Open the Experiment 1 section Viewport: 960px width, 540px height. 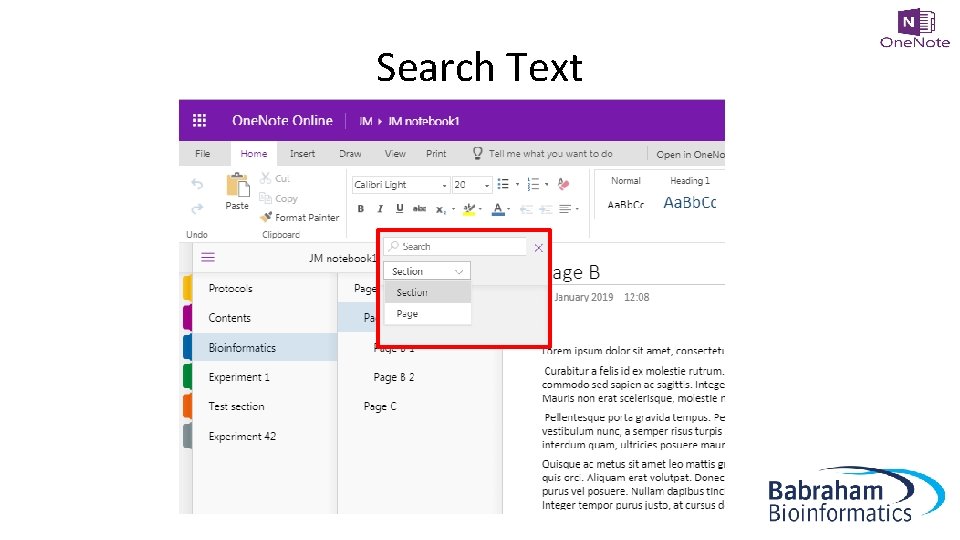point(265,377)
